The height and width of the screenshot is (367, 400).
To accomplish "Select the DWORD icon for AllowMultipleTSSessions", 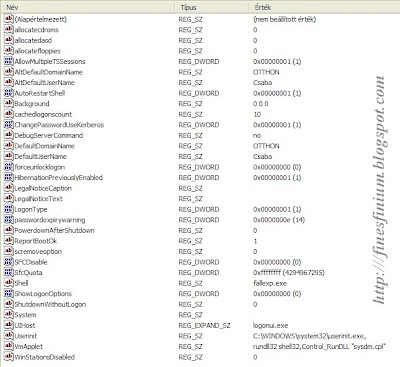I will [x=8, y=61].
